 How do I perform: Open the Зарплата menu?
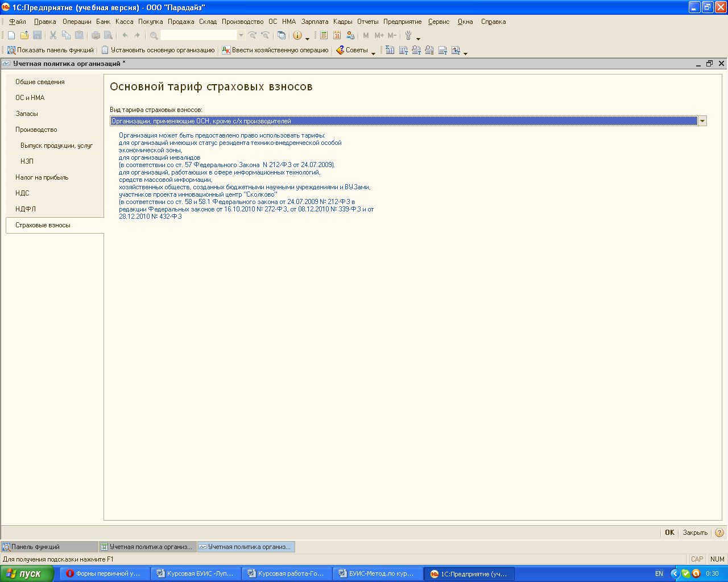(315, 22)
